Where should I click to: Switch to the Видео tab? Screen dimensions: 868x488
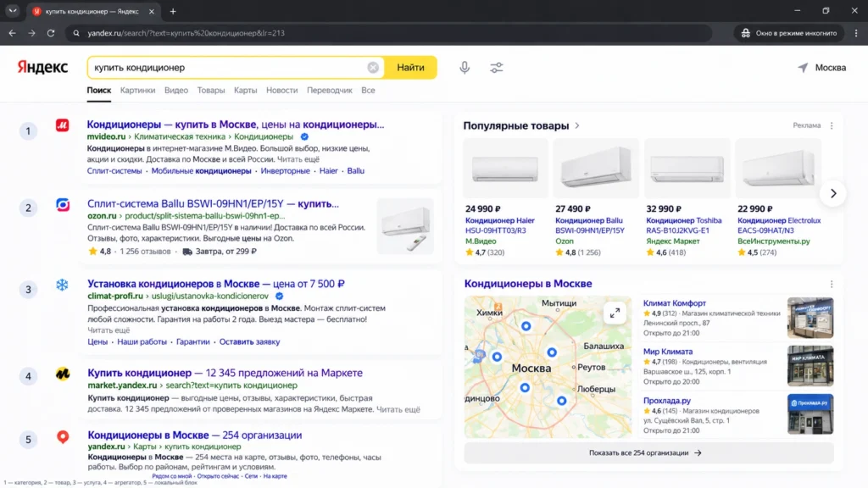click(x=176, y=90)
